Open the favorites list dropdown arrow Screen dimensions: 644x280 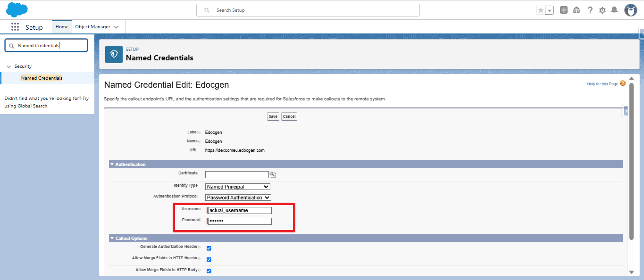click(x=550, y=10)
